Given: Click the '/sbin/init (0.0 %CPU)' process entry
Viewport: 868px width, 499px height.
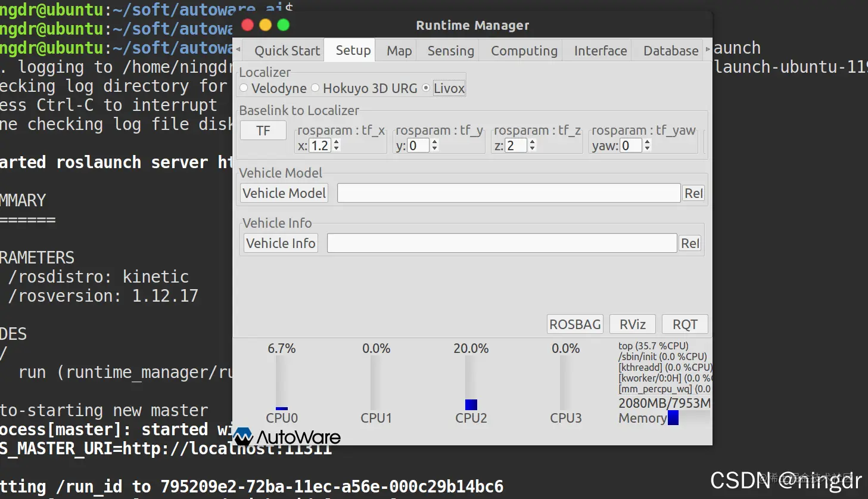Looking at the screenshot, I should (x=662, y=357).
